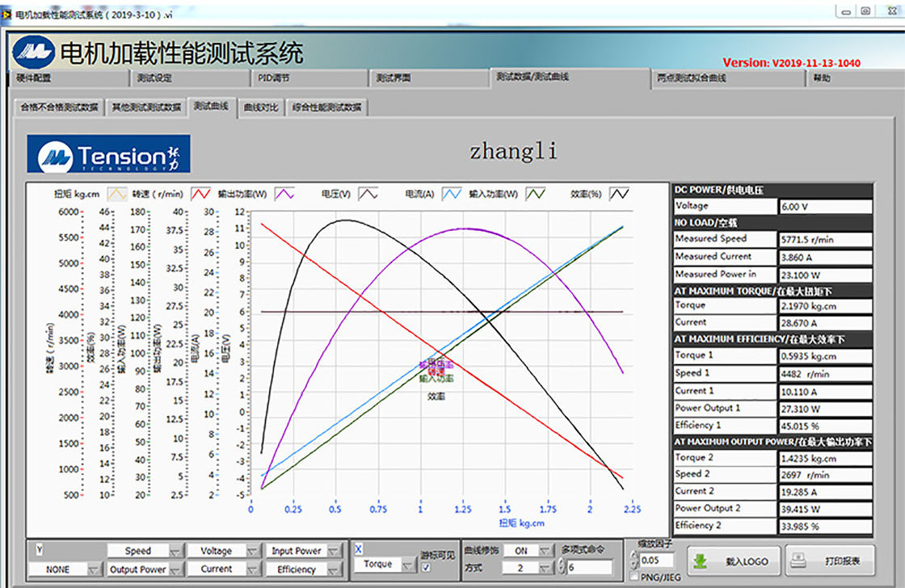Click the 输出功率(W) purple legend icon
Screen dimensions: 905x588
[x=284, y=194]
